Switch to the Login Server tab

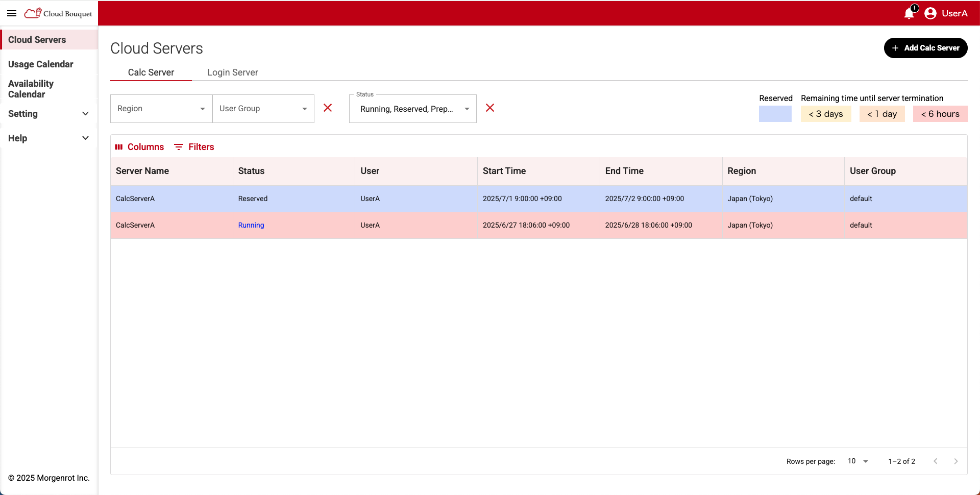(x=232, y=72)
